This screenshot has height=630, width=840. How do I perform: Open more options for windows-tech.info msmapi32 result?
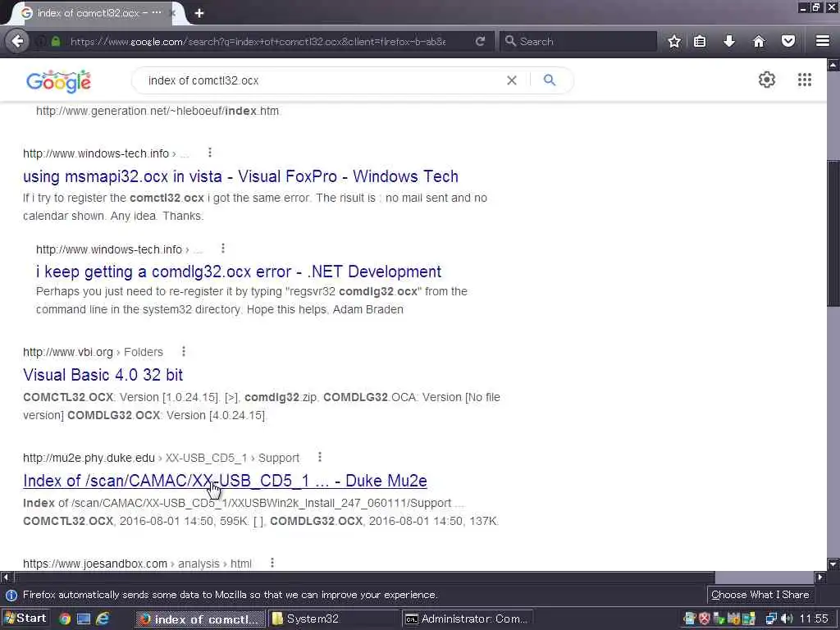coord(210,153)
